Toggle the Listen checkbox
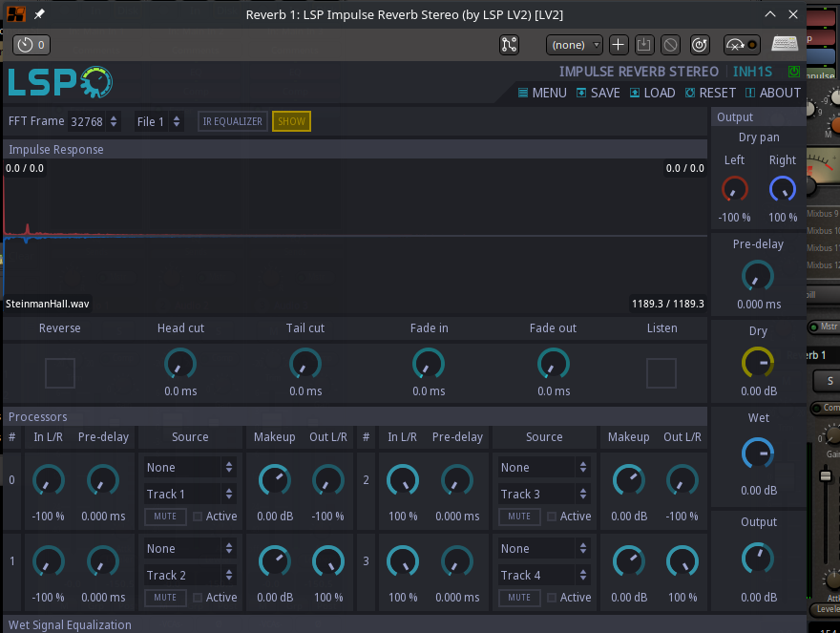 pos(661,372)
